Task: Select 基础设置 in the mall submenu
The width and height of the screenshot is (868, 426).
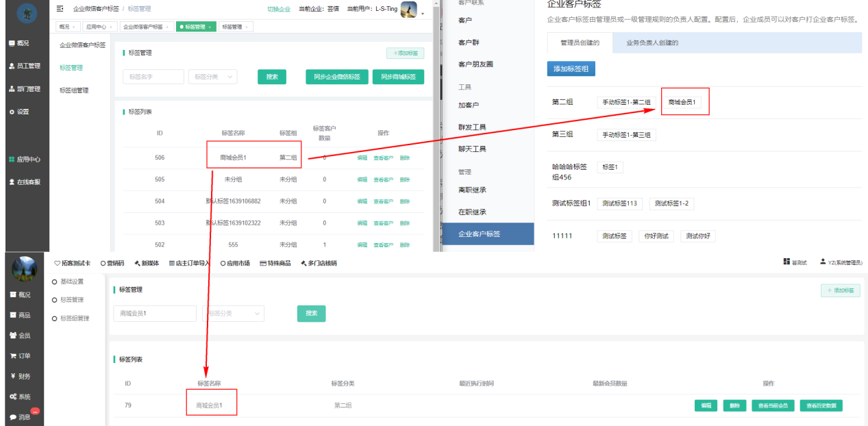Action: [67, 281]
